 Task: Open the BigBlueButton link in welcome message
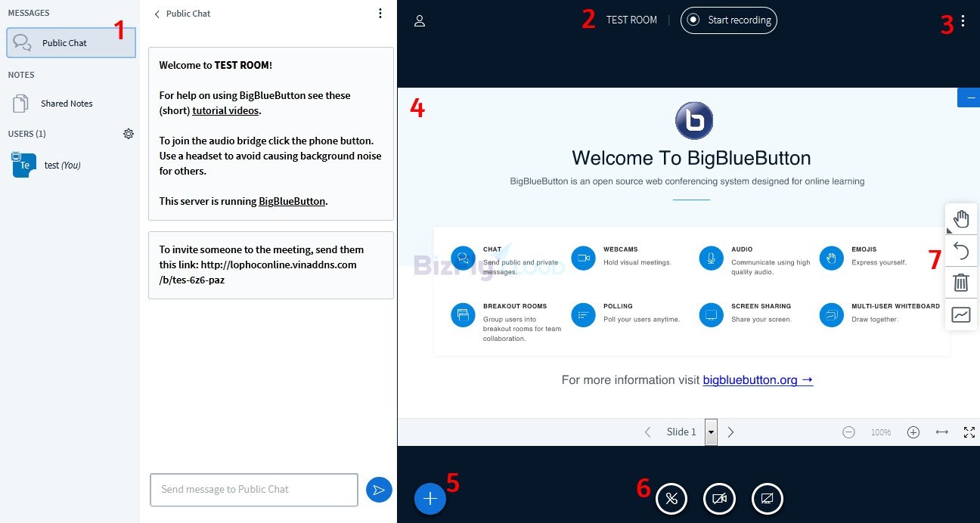tap(292, 201)
